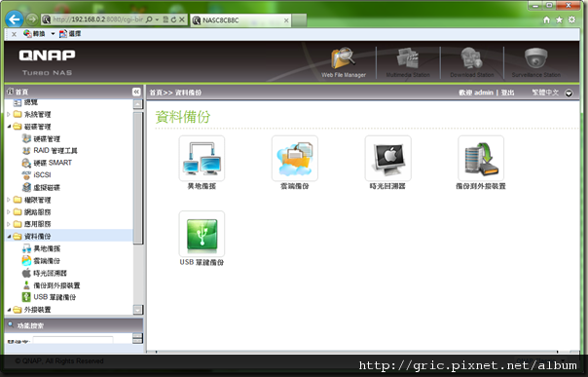
Task: Collapse the 外接裝置 folder
Action: [9, 310]
